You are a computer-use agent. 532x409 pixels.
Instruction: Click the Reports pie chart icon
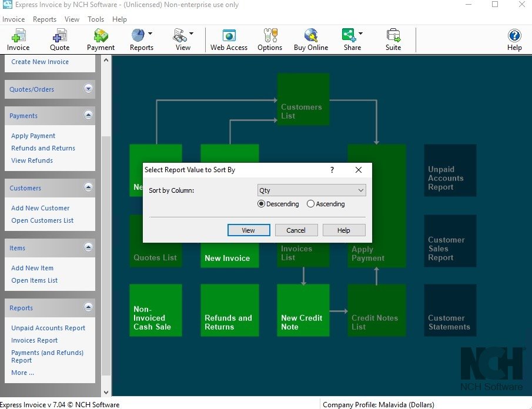point(138,35)
